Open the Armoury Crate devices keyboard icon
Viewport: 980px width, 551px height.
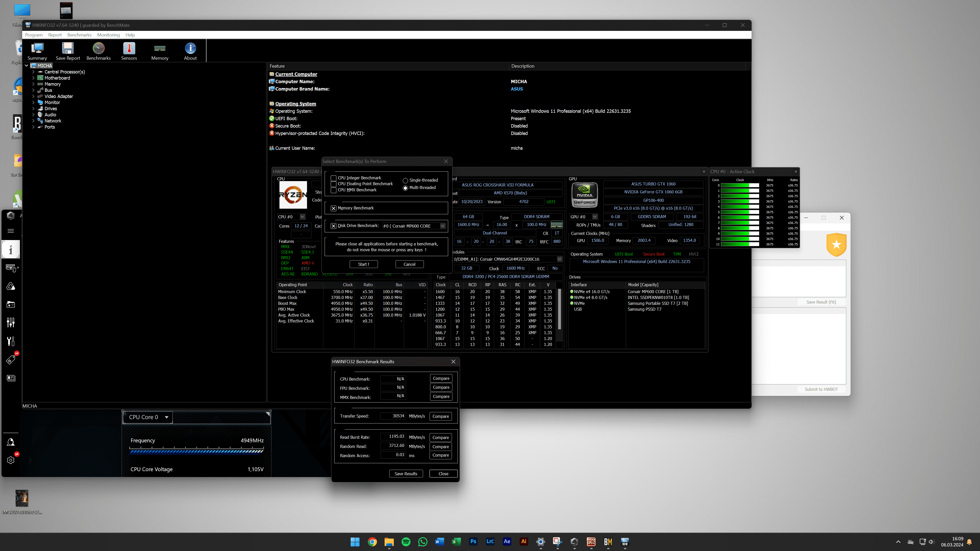[11, 268]
